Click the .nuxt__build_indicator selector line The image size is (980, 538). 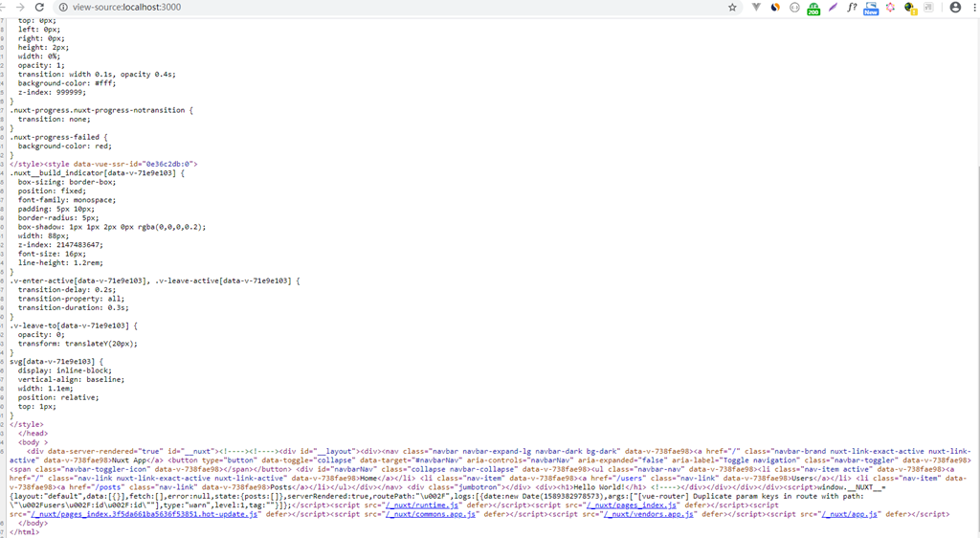click(97, 173)
